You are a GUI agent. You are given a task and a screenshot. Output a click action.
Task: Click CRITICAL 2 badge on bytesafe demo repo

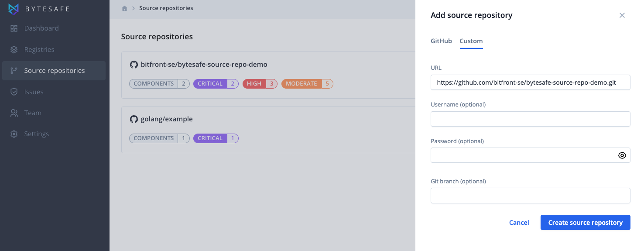coord(216,84)
